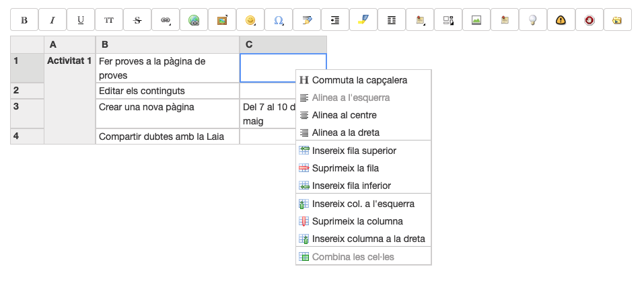Open the link insertion dropdown

pos(166,20)
